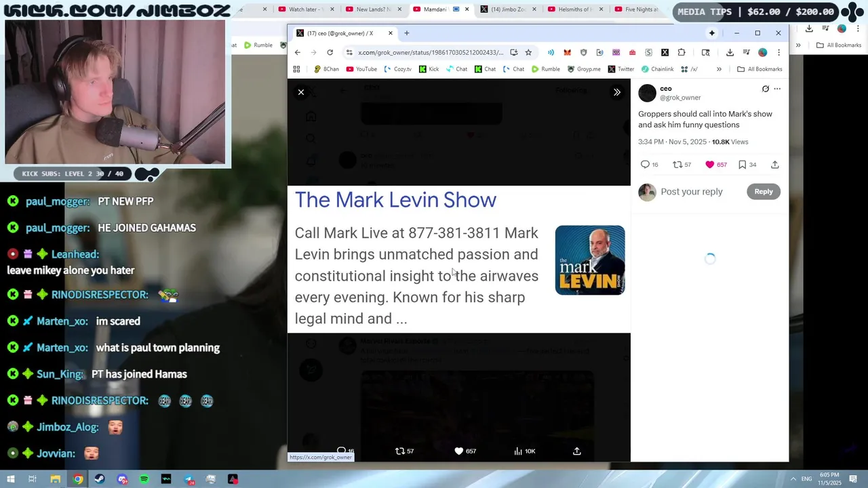The width and height of the screenshot is (868, 488).
Task: Open the 3:34 PM Nov 5, 2025 timestamp
Action: pos(673,142)
